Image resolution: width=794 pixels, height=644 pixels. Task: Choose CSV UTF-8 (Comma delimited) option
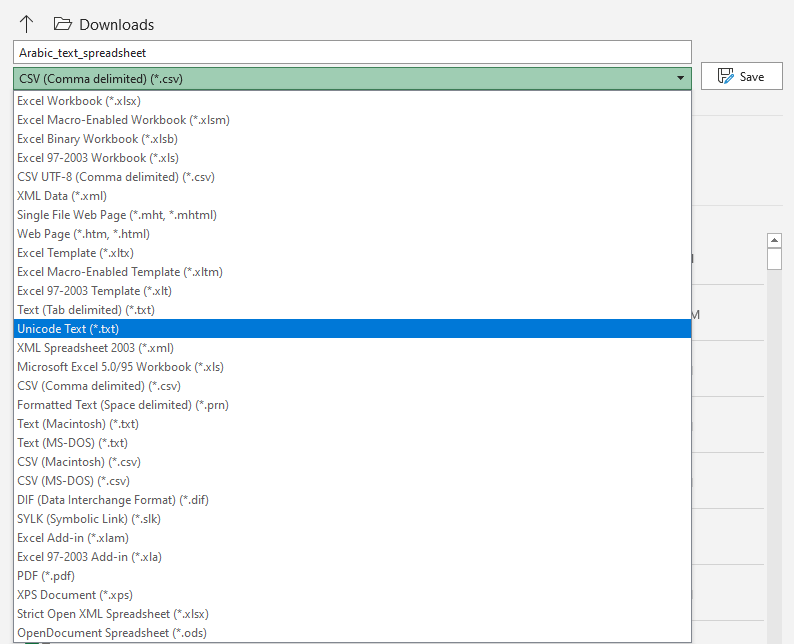point(352,177)
